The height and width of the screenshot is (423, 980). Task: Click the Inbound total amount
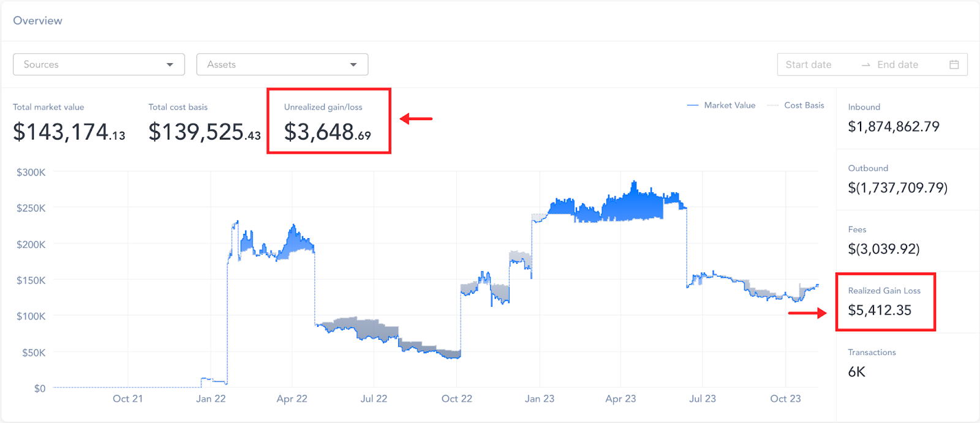[x=893, y=127]
